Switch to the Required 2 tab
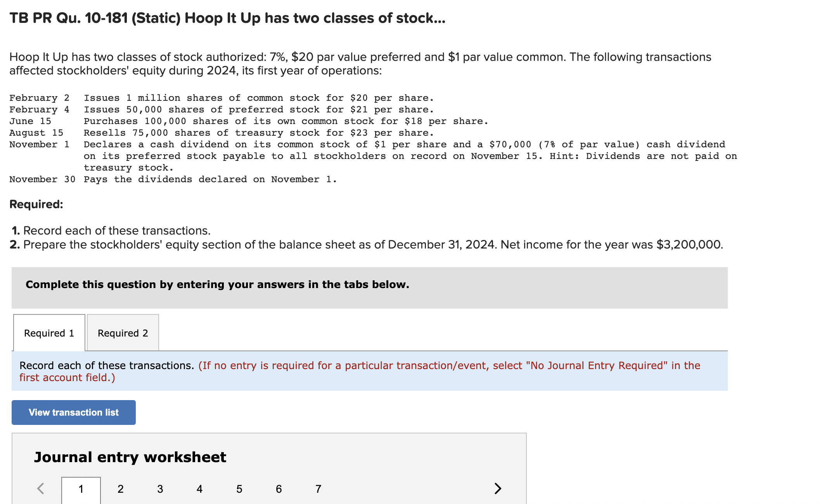Image resolution: width=824 pixels, height=504 pixels. click(x=123, y=333)
